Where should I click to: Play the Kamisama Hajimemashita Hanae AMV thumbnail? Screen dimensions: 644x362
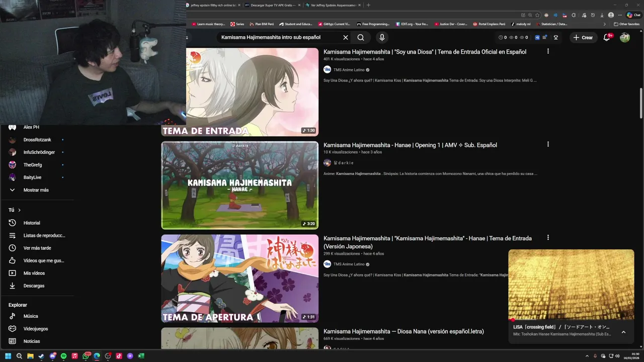(x=239, y=185)
